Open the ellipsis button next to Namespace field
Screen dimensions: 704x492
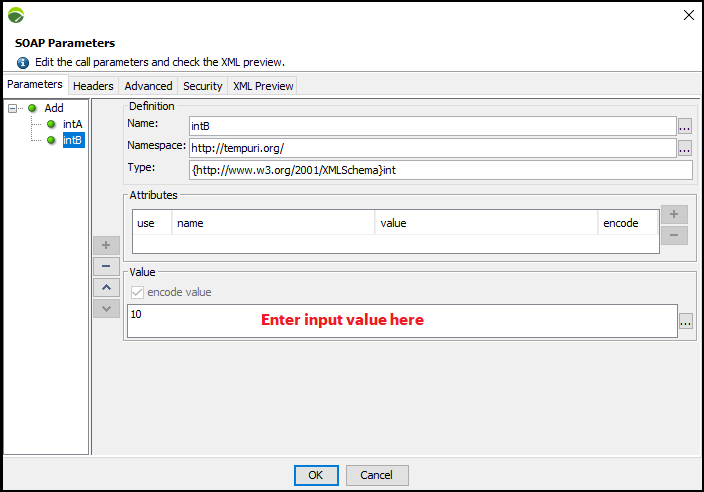684,148
